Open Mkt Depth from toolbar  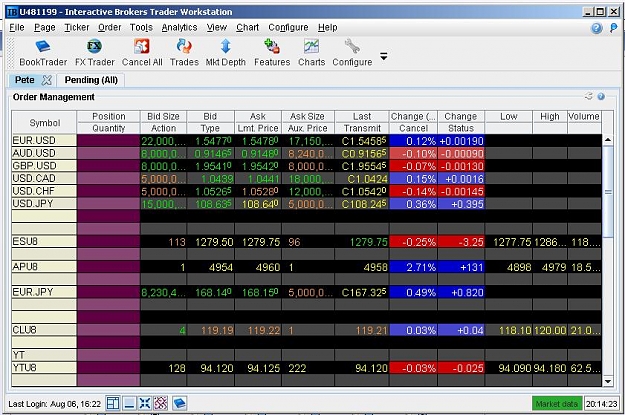tap(226, 53)
